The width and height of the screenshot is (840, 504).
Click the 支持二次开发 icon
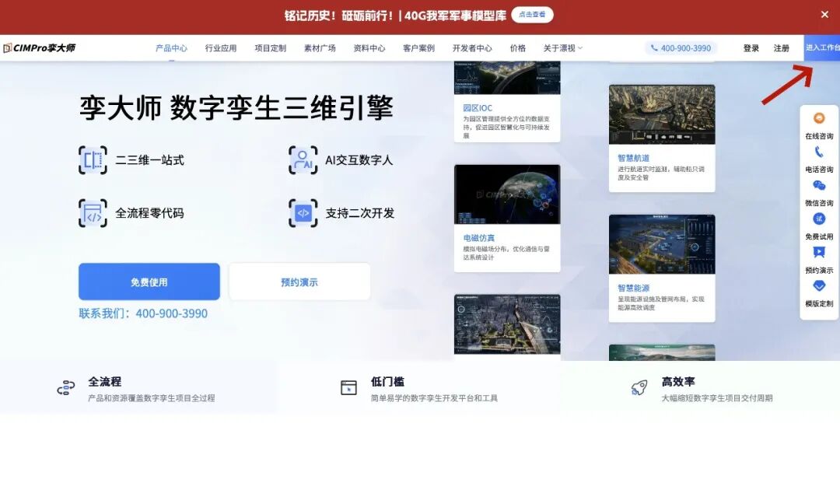tap(303, 213)
